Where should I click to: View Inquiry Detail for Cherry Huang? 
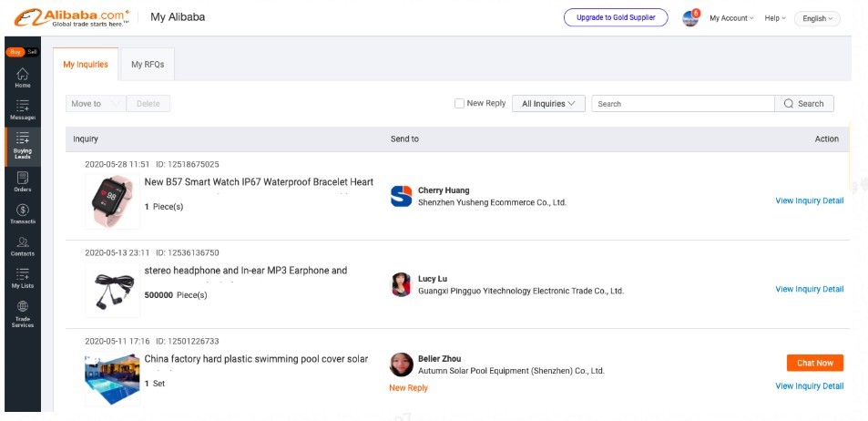810,200
